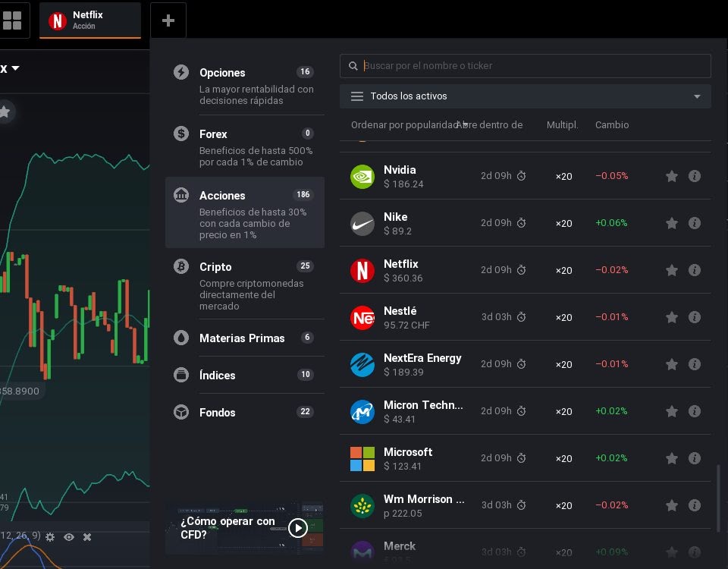Viewport: 728px width, 569px height.
Task: Click Nestlé price 95.72 CHF
Action: click(406, 325)
